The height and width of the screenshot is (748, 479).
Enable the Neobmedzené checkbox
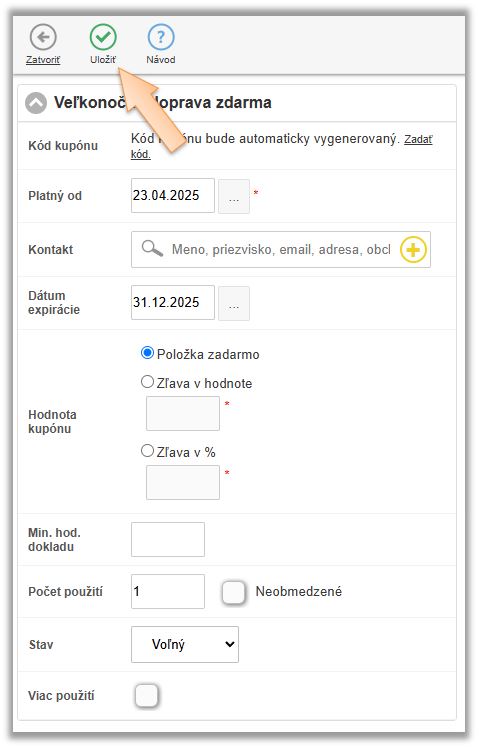coord(234,592)
